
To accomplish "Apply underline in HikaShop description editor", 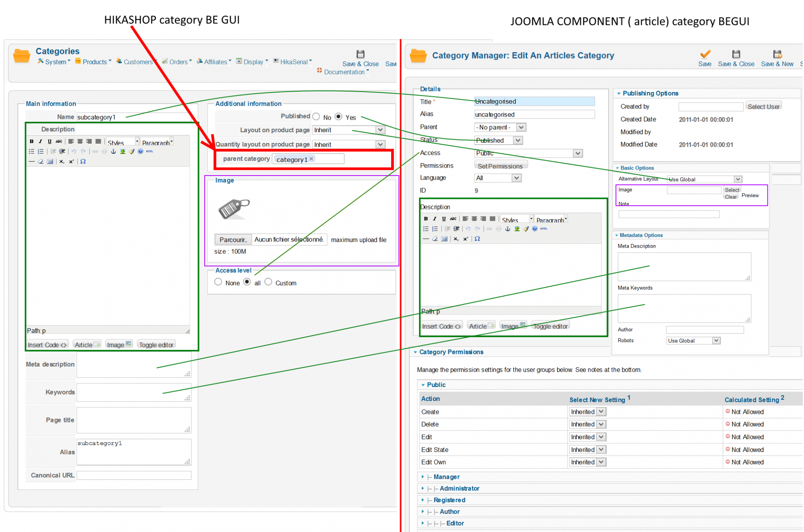I will coord(49,141).
